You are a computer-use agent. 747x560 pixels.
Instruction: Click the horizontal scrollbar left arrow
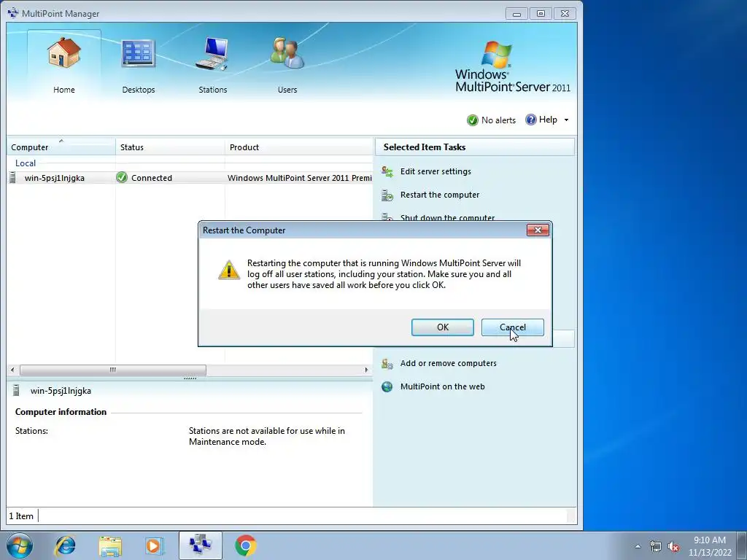[x=12, y=370]
